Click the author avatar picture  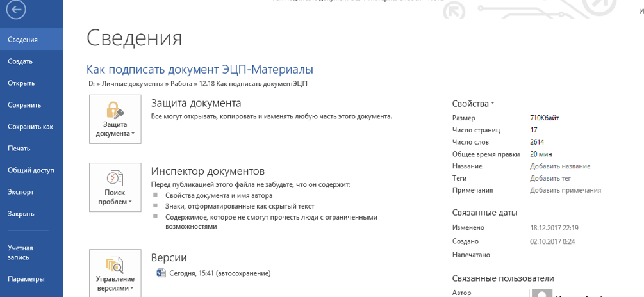coord(541,293)
